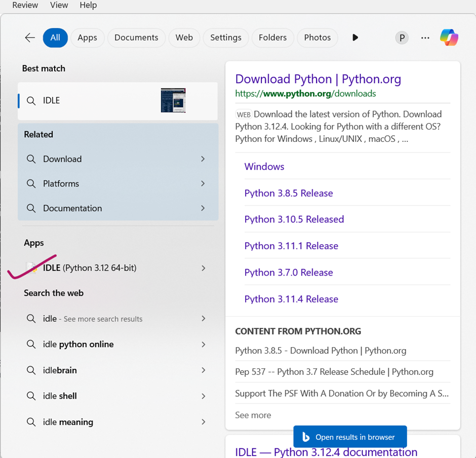Click the IDLE Python 3.12 app icon
This screenshot has height=458, width=476.
[x=32, y=268]
